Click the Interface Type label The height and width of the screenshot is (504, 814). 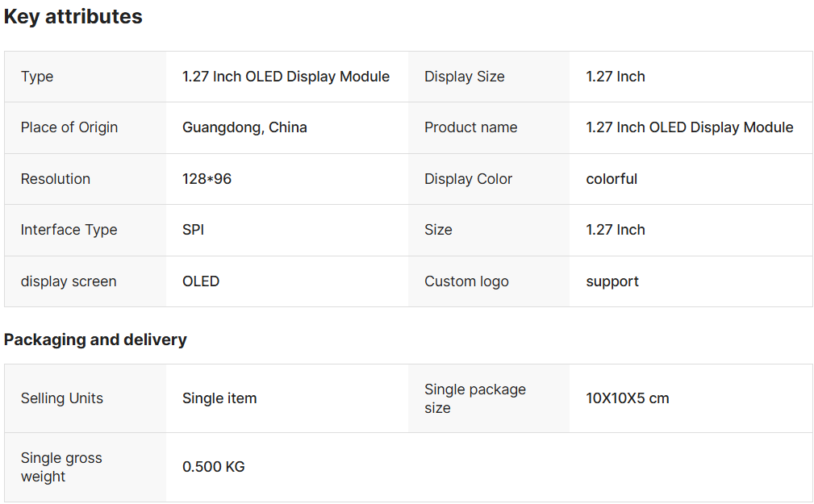tap(69, 230)
